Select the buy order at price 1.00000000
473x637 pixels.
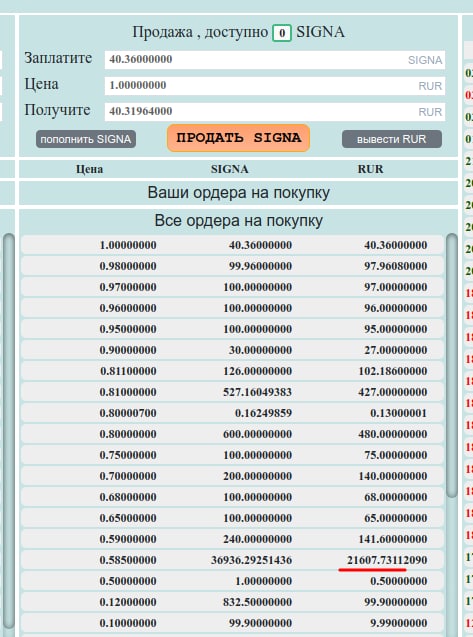pos(232,245)
